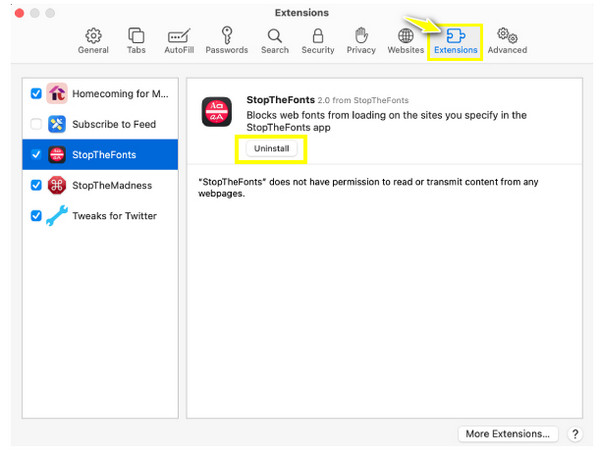Viewport: 600px width, 456px height.
Task: Click the Tweaks for Twitter wrench icon
Action: [57, 215]
